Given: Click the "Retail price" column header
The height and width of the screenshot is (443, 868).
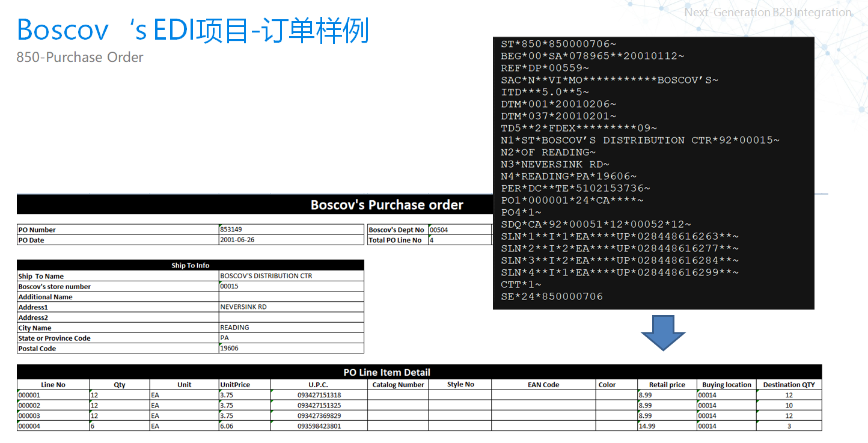Looking at the screenshot, I should click(667, 385).
